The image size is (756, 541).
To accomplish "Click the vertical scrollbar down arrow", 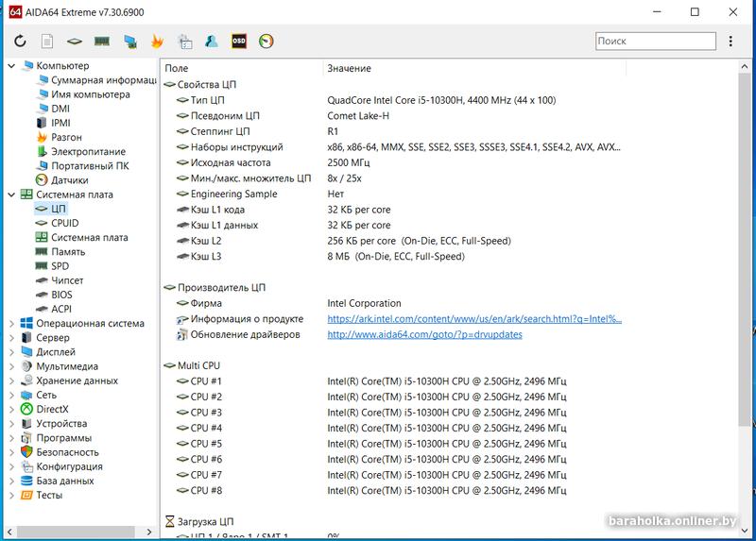I will (x=745, y=531).
